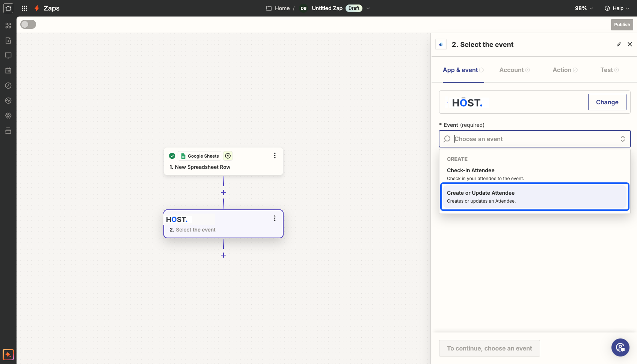Image resolution: width=637 pixels, height=364 pixels.
Task: Click the Home breadcrumb link
Action: coord(282,8)
